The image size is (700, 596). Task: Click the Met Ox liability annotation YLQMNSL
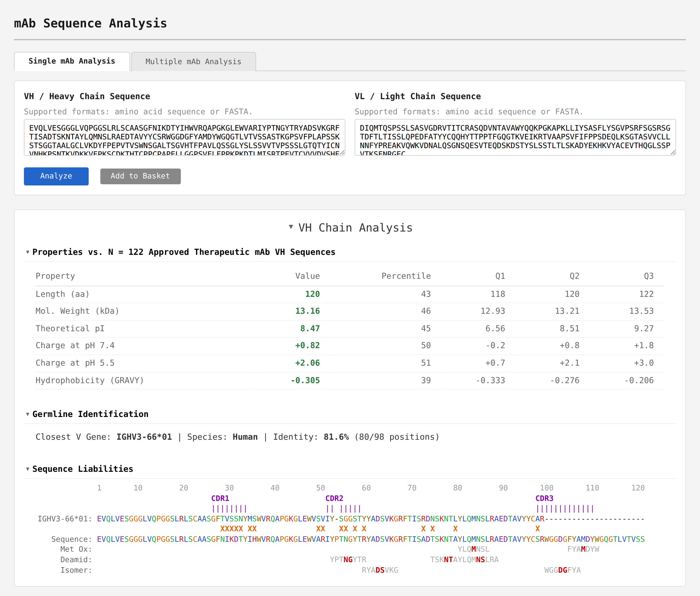coord(473,549)
